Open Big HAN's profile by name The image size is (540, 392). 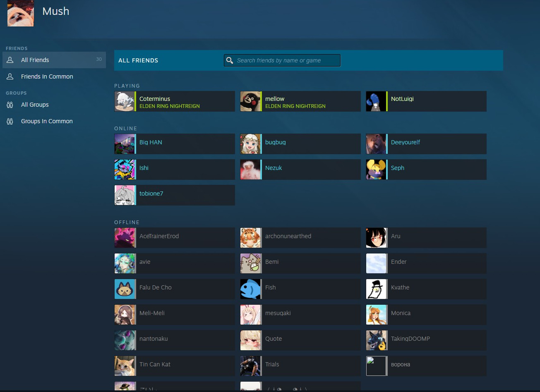(151, 142)
